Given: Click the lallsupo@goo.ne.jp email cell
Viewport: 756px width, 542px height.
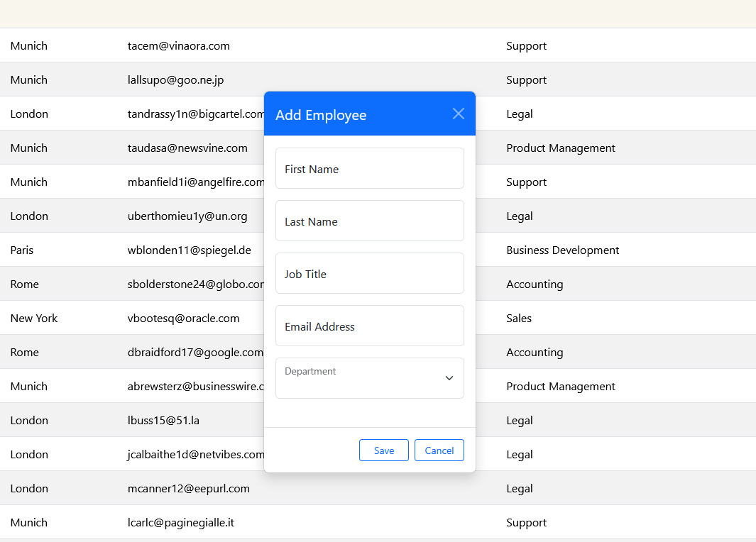Looking at the screenshot, I should pyautogui.click(x=176, y=80).
